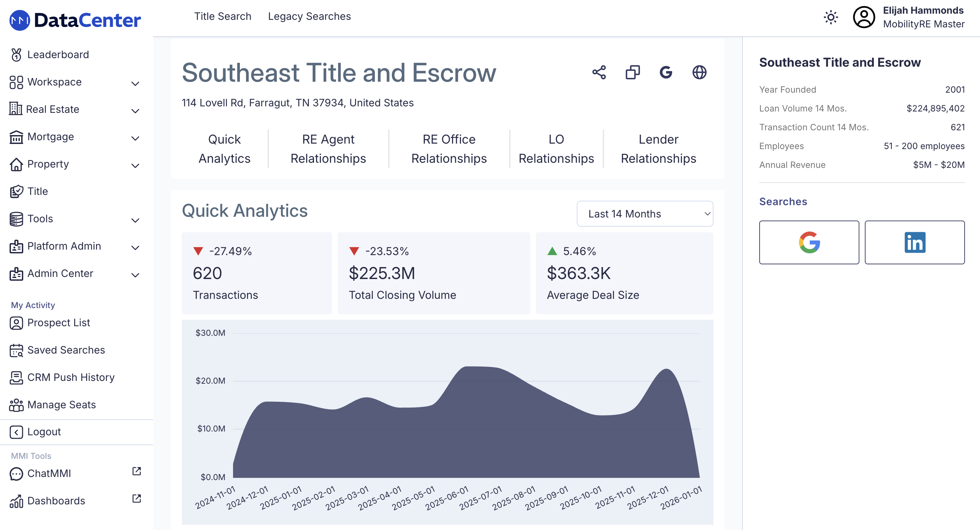The width and height of the screenshot is (980, 530).
Task: Click the LinkedIn search button
Action: (x=915, y=242)
